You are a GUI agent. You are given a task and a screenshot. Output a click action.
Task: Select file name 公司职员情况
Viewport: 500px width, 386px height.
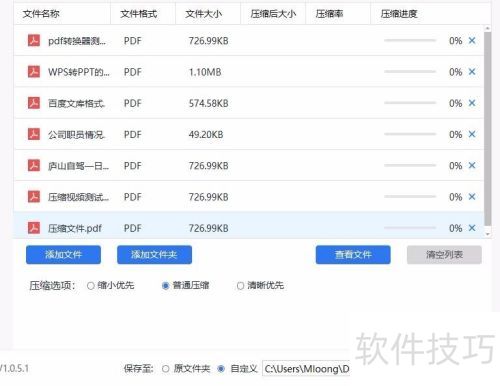pyautogui.click(x=76, y=135)
